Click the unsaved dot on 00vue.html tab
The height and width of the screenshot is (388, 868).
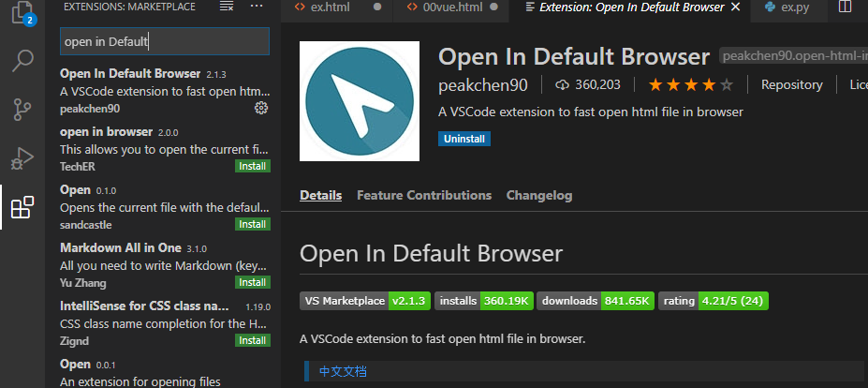click(494, 7)
